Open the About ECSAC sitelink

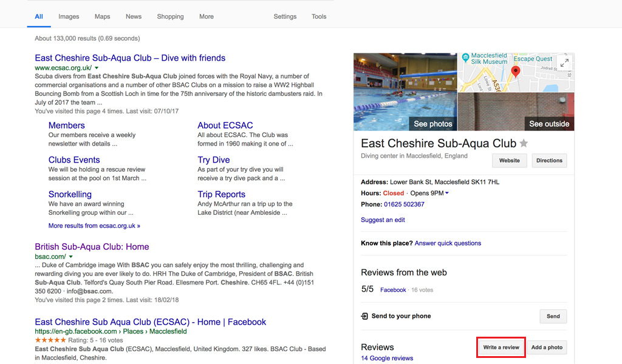(225, 125)
